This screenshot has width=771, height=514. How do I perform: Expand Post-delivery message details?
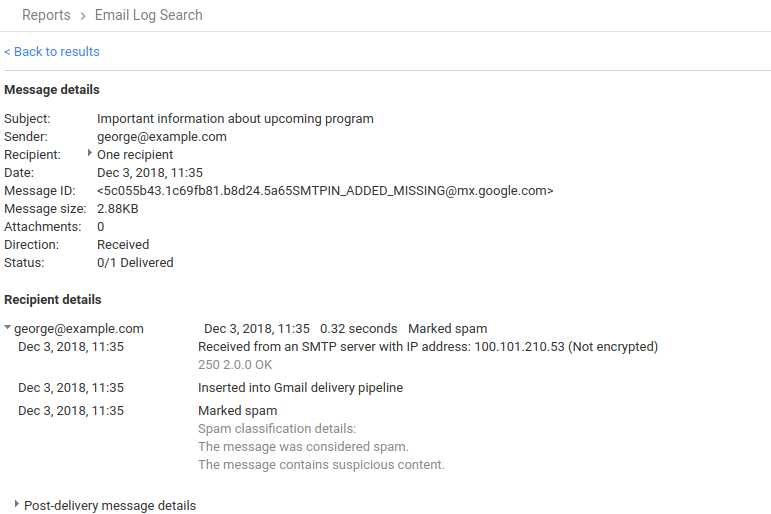pos(17,505)
